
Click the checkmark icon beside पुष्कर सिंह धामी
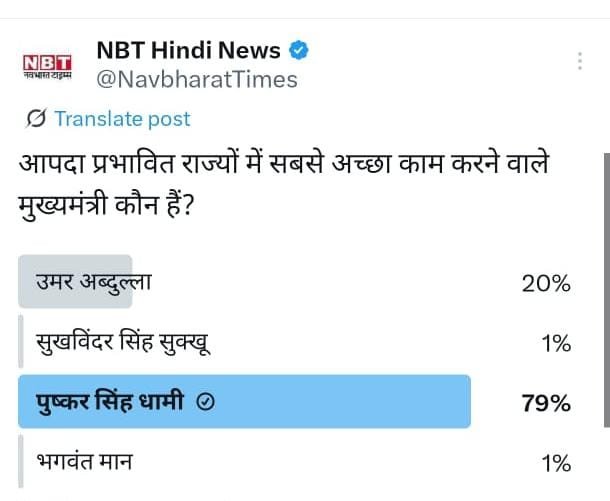[205, 403]
